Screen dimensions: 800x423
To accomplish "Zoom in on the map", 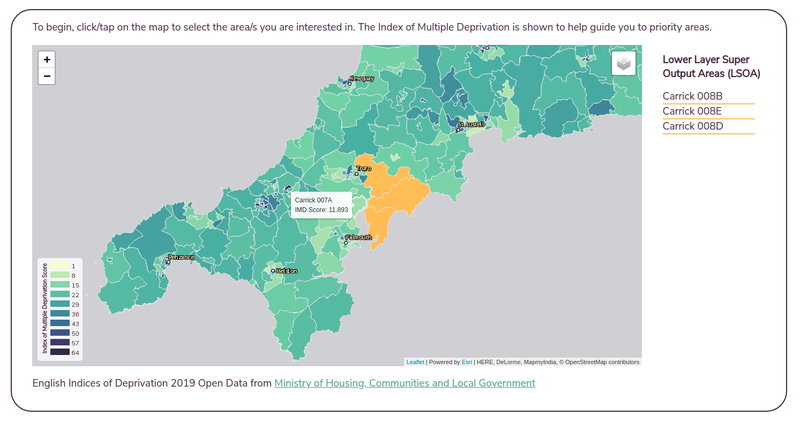I will [47, 60].
